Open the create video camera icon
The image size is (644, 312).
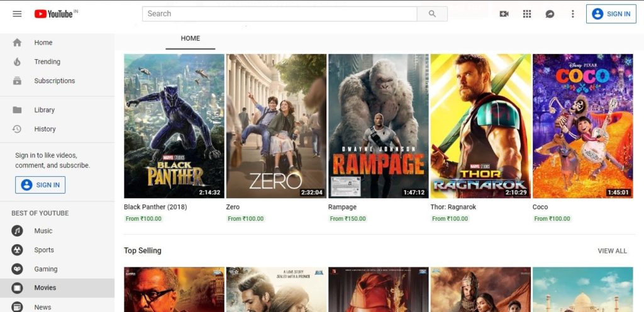coord(504,14)
